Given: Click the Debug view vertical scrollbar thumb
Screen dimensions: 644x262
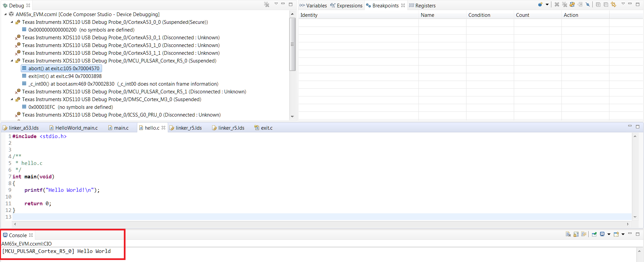Looking at the screenshot, I should [292, 44].
